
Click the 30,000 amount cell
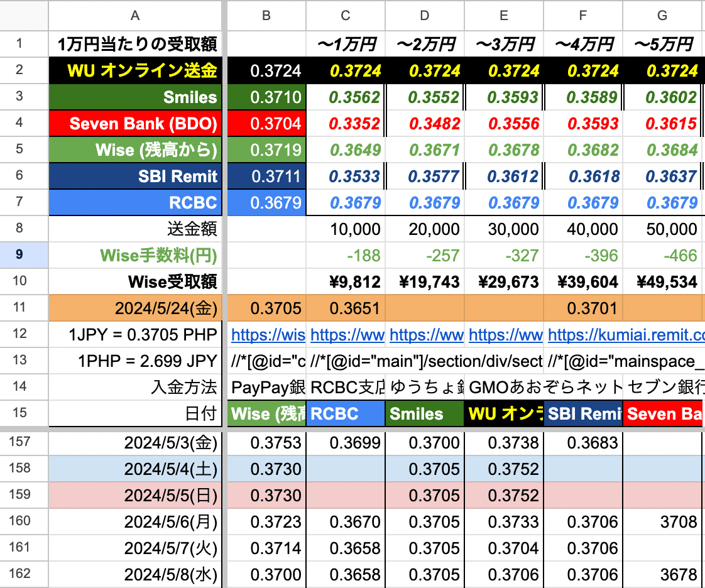pos(504,229)
